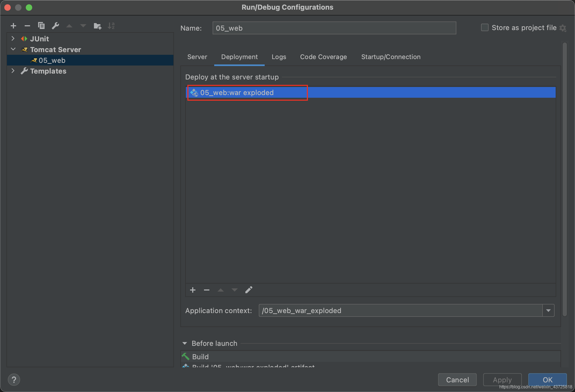Image resolution: width=575 pixels, height=392 pixels.
Task: Remove the selected deployment artifact
Action: click(x=207, y=290)
